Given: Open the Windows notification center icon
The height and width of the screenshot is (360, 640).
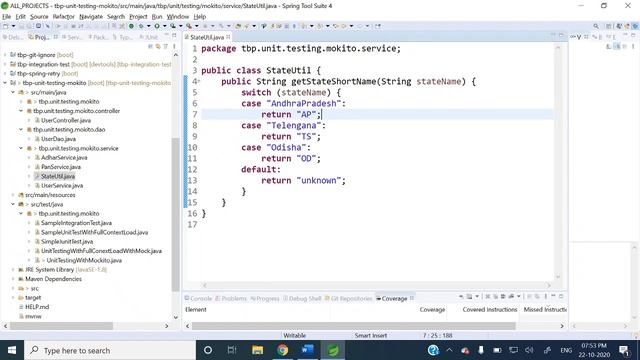Looking at the screenshot, I should click(624, 350).
